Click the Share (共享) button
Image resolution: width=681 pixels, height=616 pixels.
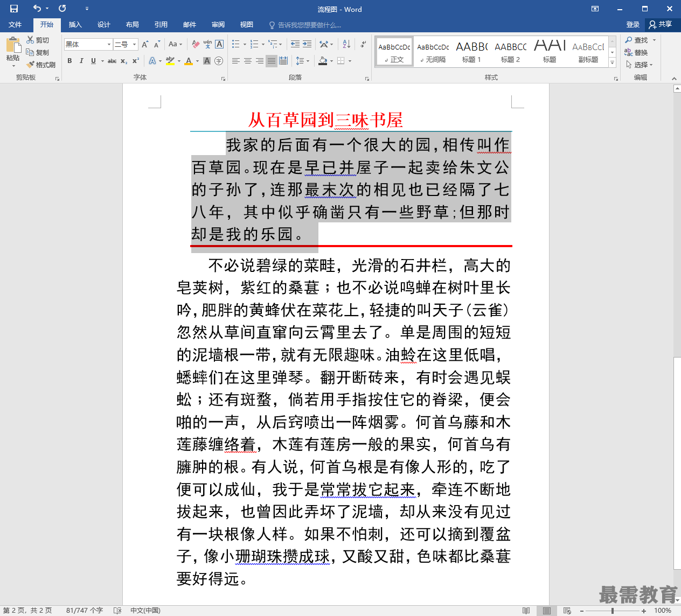tap(661, 25)
